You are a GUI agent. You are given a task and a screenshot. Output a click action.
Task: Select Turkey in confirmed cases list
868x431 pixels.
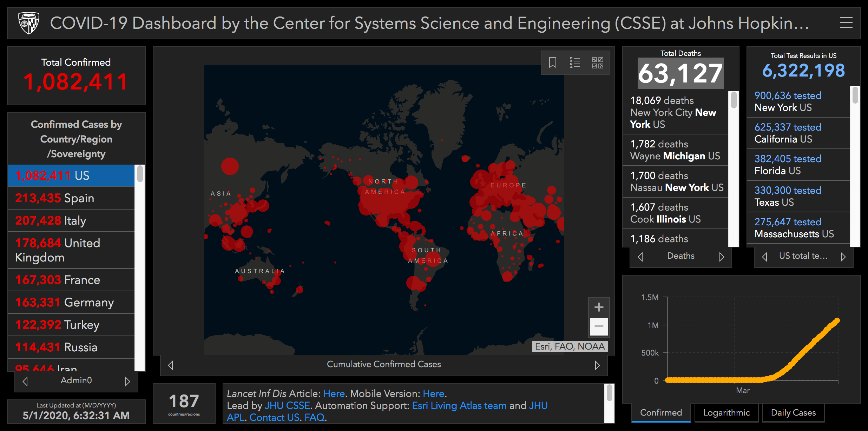point(71,325)
